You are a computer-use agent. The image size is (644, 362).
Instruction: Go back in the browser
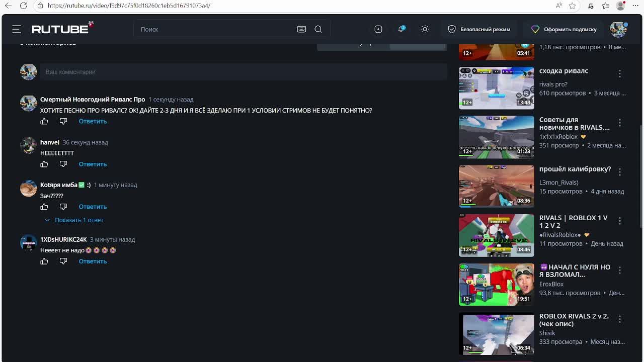pyautogui.click(x=8, y=6)
